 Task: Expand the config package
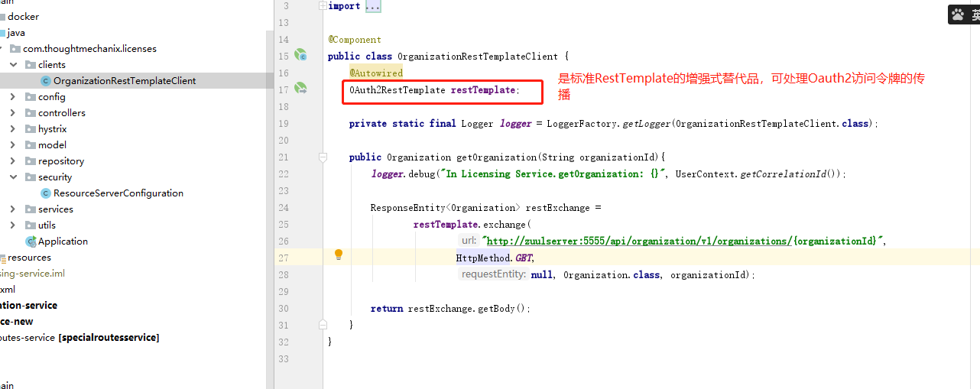click(13, 97)
